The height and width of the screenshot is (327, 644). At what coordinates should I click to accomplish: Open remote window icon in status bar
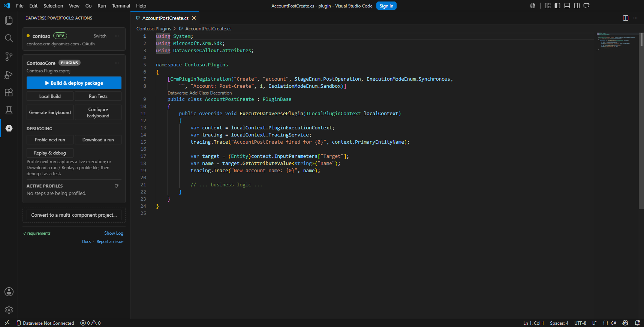[x=7, y=323]
